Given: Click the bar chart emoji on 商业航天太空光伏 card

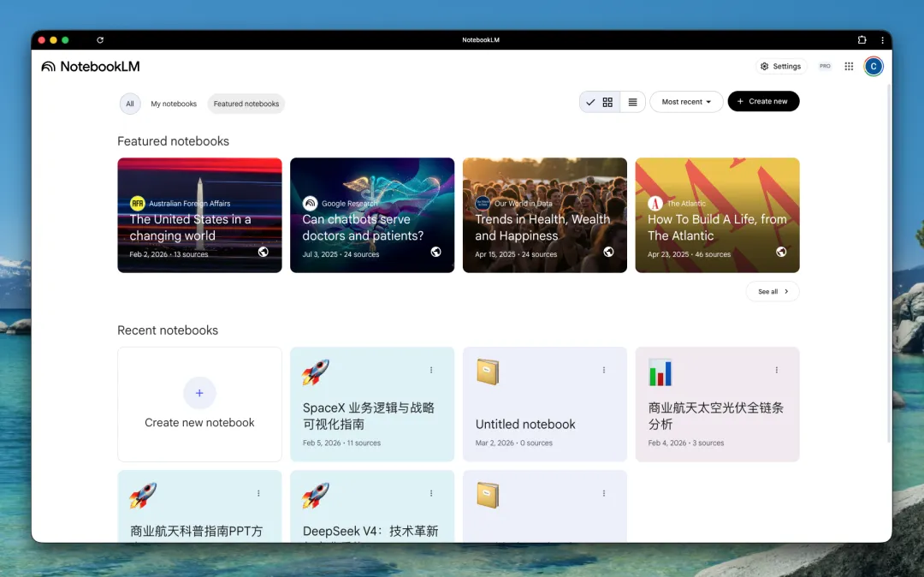Looking at the screenshot, I should click(660, 372).
